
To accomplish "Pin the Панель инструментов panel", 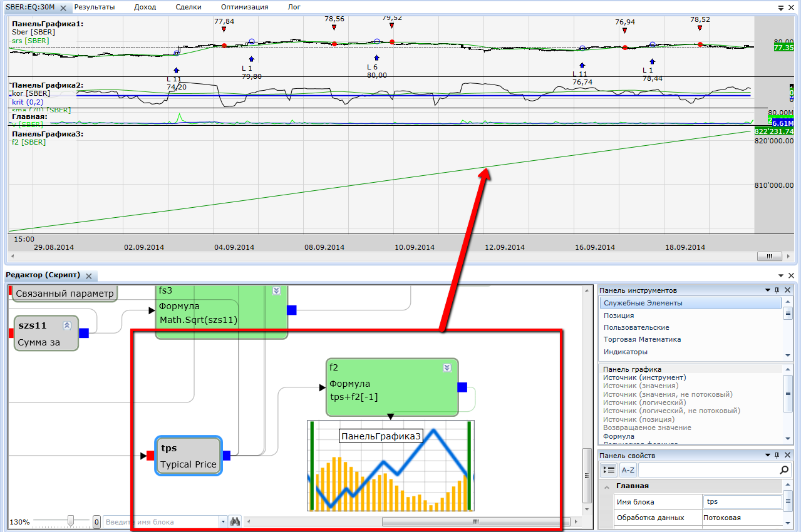I will point(777,290).
